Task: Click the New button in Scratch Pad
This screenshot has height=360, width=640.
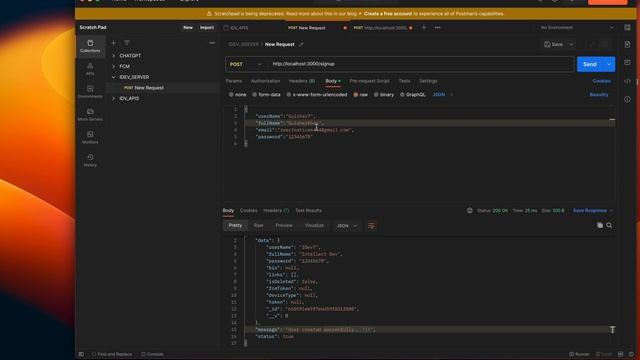Action: 188,27
